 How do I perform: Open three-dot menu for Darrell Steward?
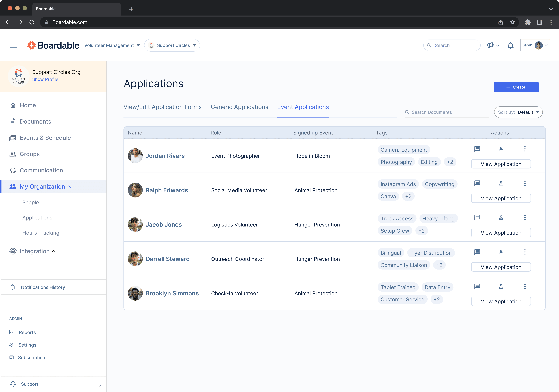tap(525, 252)
